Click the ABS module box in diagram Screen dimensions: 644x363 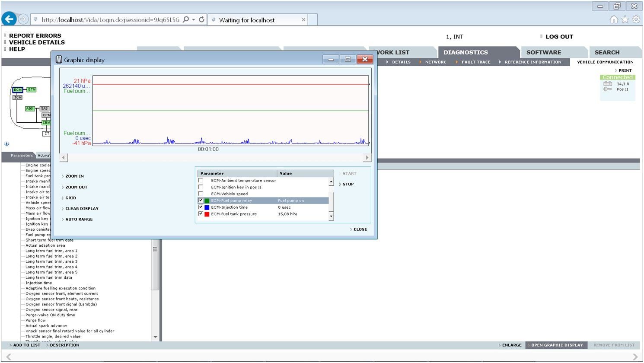pos(29,108)
